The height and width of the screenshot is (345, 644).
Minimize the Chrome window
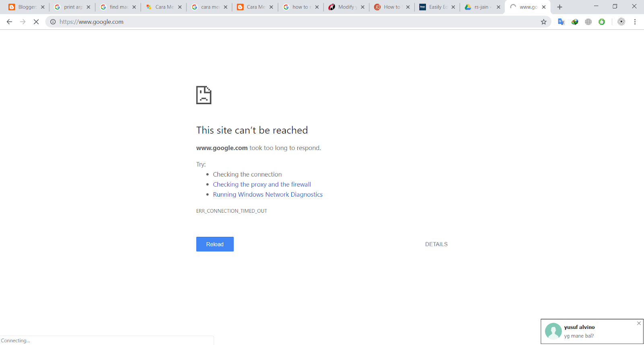[596, 6]
